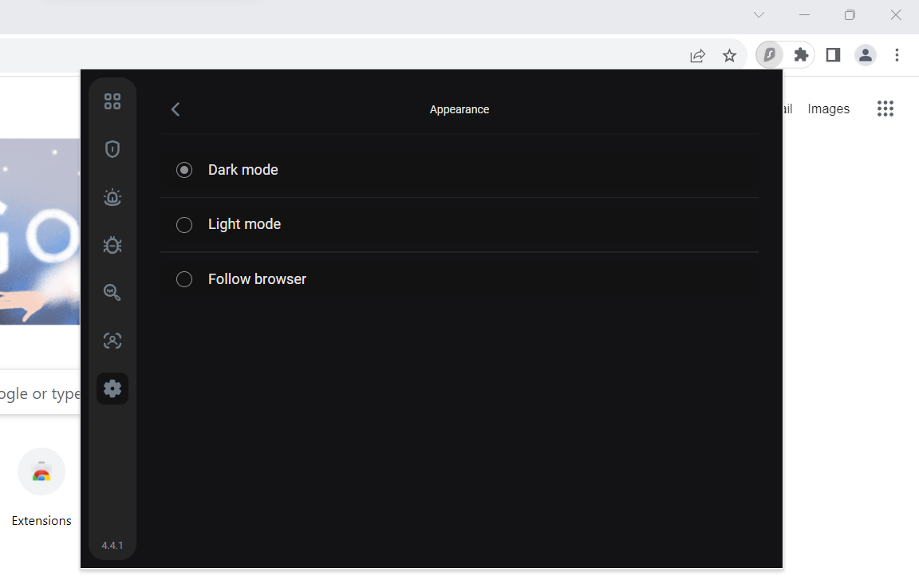This screenshot has width=919, height=588.
Task: Click the Google search input box
Action: [40, 393]
